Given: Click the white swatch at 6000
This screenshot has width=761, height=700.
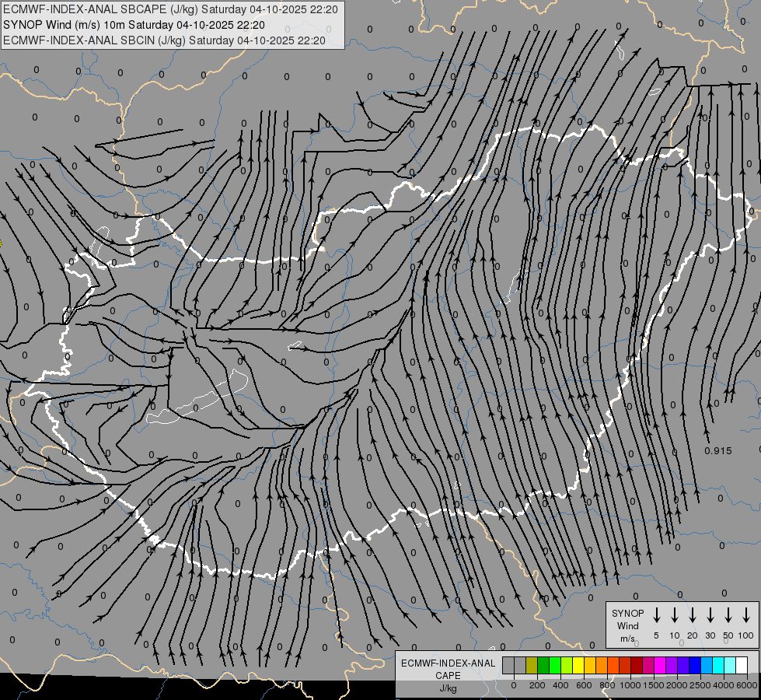Looking at the screenshot, I should click(x=741, y=665).
